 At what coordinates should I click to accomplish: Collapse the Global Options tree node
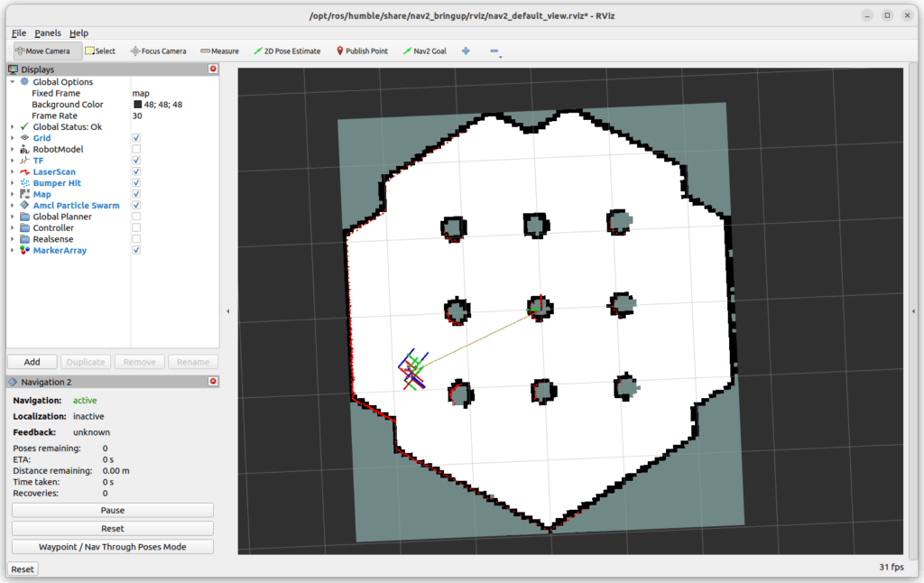[x=13, y=82]
